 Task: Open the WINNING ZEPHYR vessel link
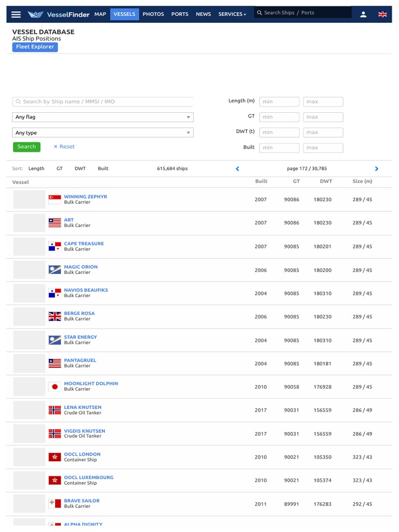click(x=85, y=197)
